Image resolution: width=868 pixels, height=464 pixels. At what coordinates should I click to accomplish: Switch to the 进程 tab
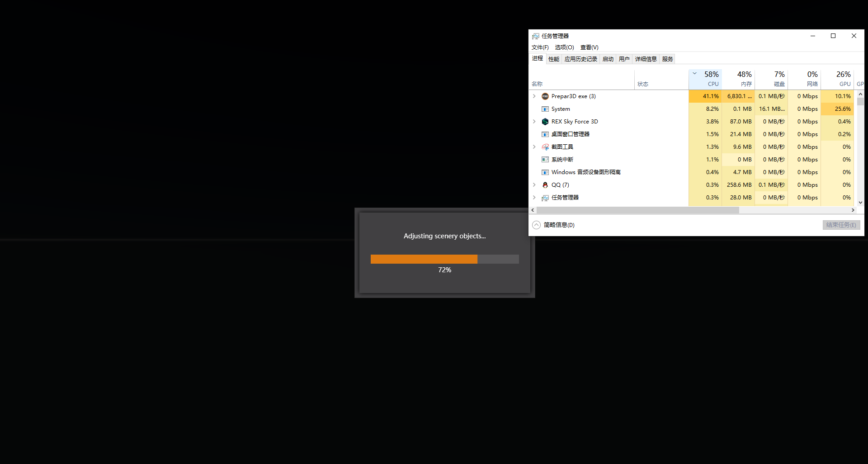537,59
